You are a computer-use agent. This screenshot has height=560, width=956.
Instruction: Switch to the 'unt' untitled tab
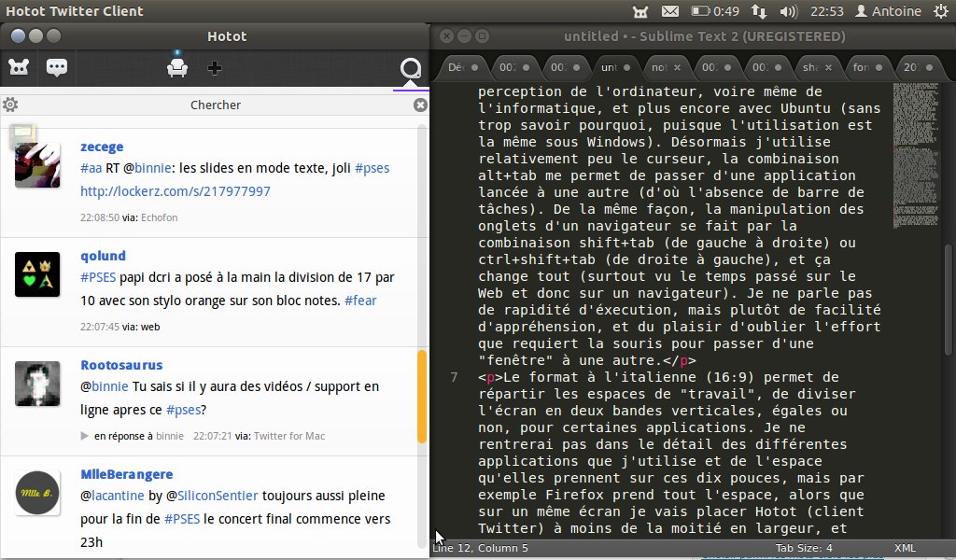(616, 67)
